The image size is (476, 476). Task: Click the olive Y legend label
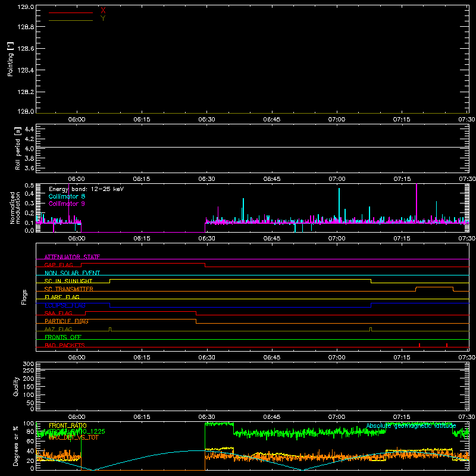pyautogui.click(x=103, y=18)
